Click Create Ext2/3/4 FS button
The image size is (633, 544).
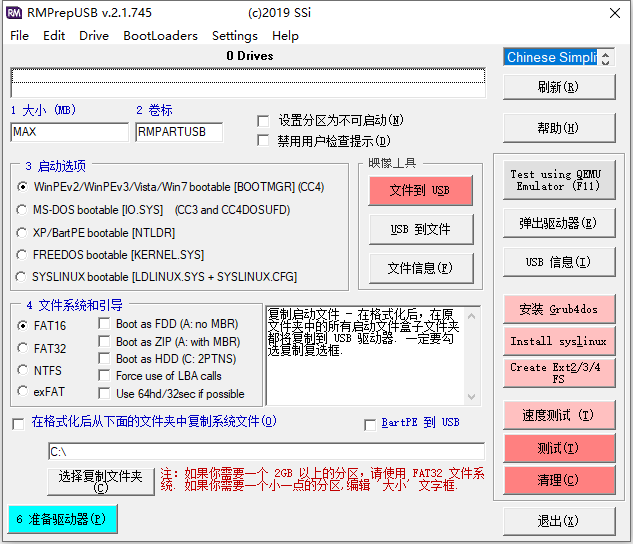(559, 373)
